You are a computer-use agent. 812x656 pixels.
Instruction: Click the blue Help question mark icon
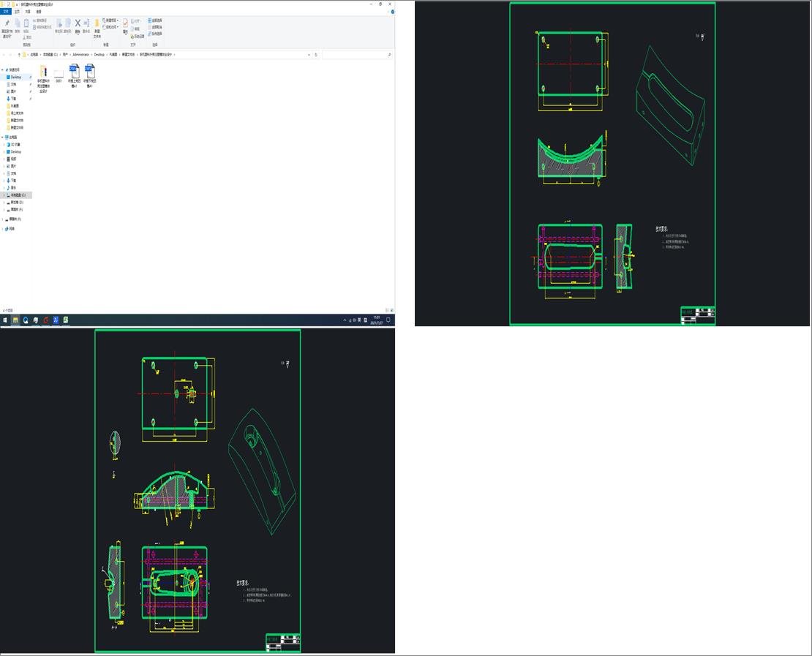click(x=391, y=12)
